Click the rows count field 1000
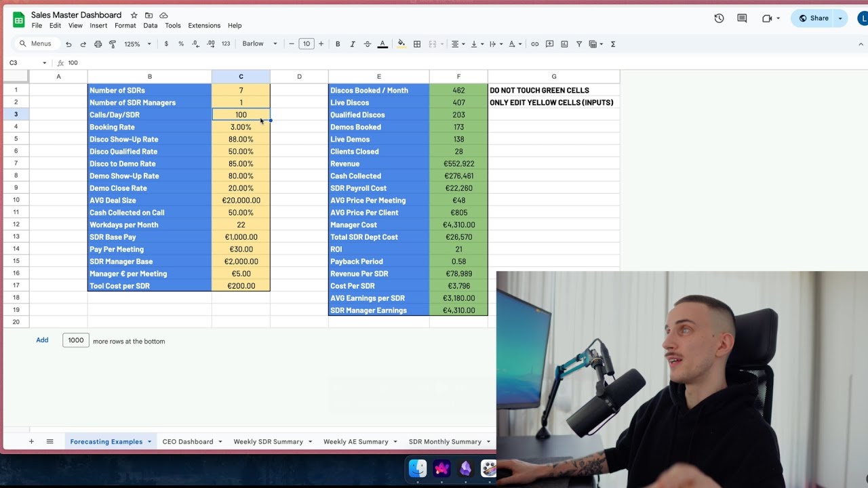This screenshot has width=868, height=488. coord(76,340)
